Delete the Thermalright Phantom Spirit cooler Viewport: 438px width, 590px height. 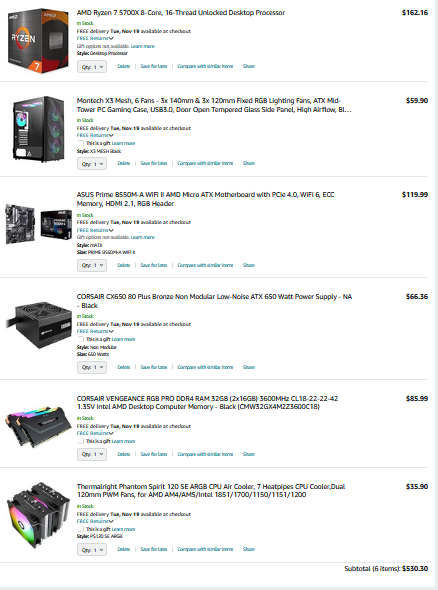click(x=123, y=549)
